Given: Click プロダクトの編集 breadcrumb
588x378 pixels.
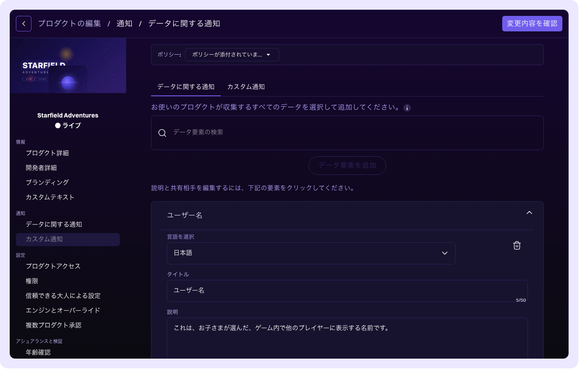Looking at the screenshot, I should pos(69,24).
